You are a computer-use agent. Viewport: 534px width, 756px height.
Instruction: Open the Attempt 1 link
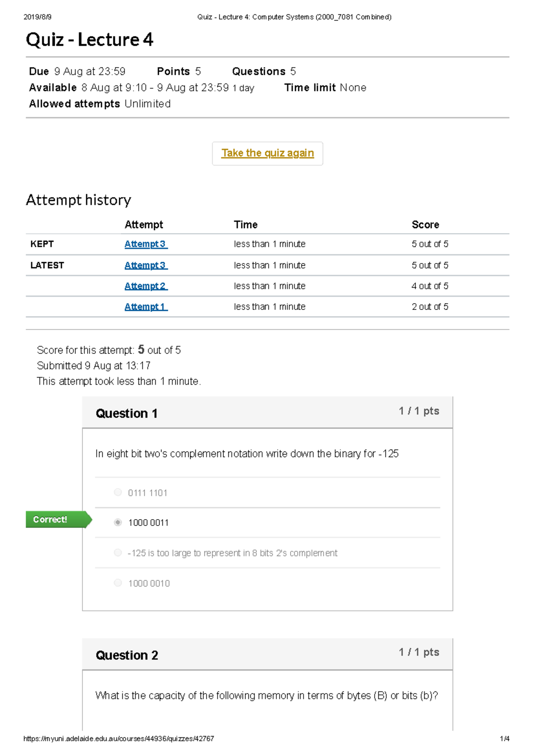click(x=146, y=307)
